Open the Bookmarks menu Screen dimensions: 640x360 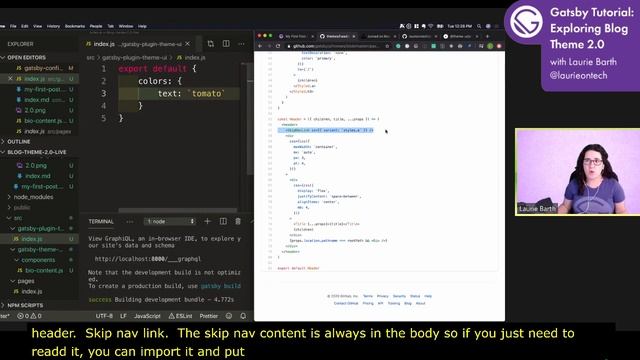click(75, 26)
